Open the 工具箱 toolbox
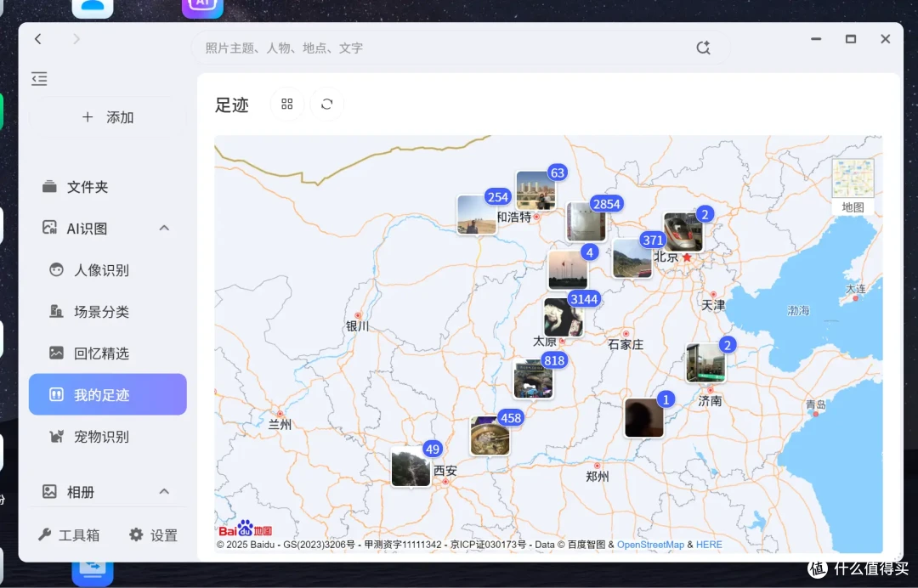Viewport: 918px width, 588px height. coord(69,534)
